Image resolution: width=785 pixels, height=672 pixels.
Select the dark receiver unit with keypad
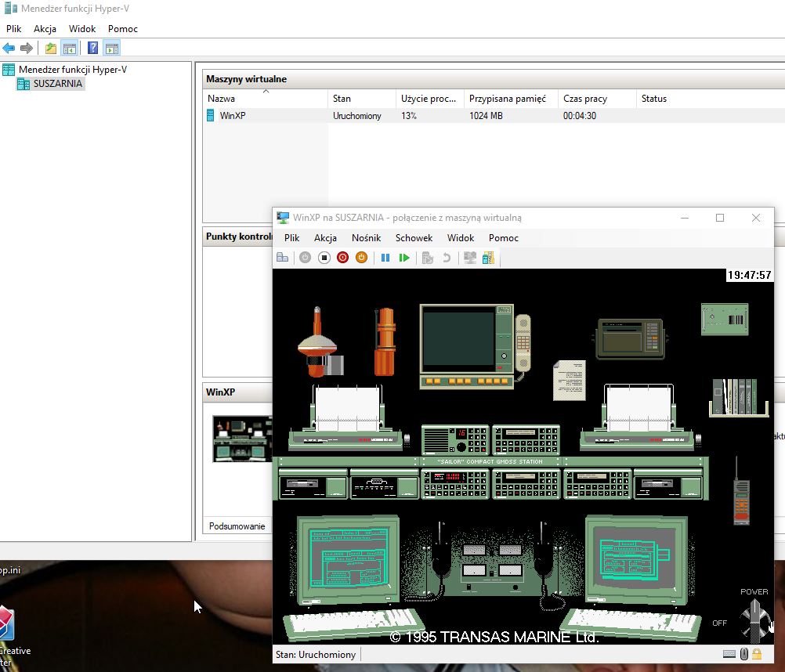click(x=631, y=339)
